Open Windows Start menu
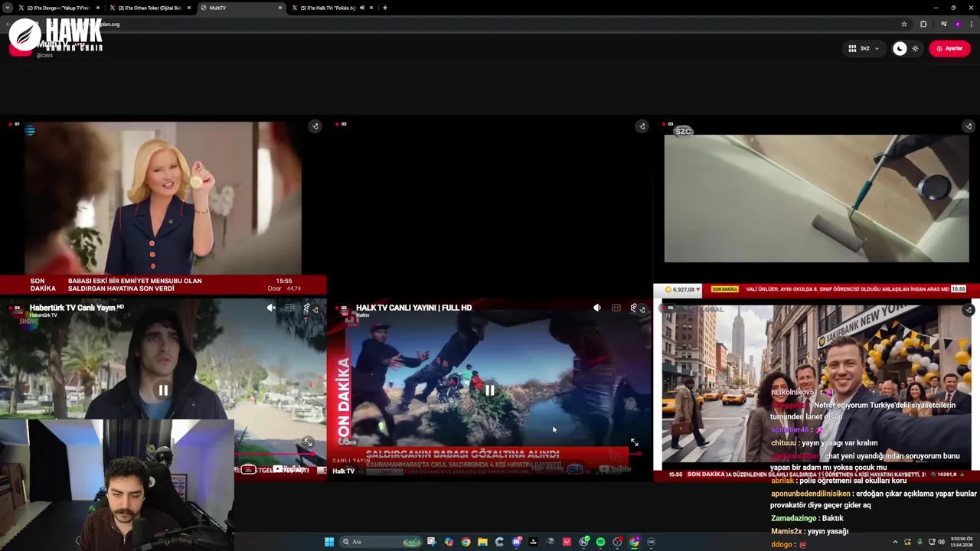The height and width of the screenshot is (551, 980). pos(329,542)
